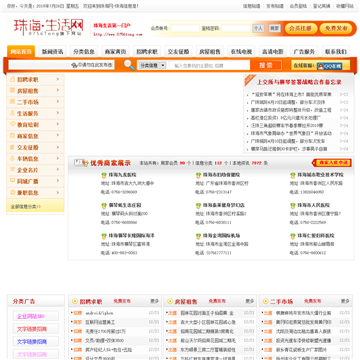Open the 联系我们 navigation tab
Screen dimensions: 360x360
pyautogui.click(x=336, y=51)
